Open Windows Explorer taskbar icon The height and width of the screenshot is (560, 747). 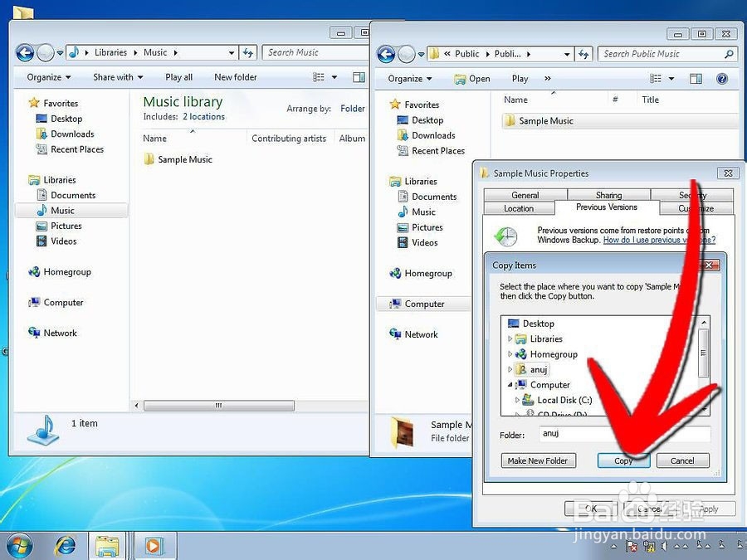(108, 546)
